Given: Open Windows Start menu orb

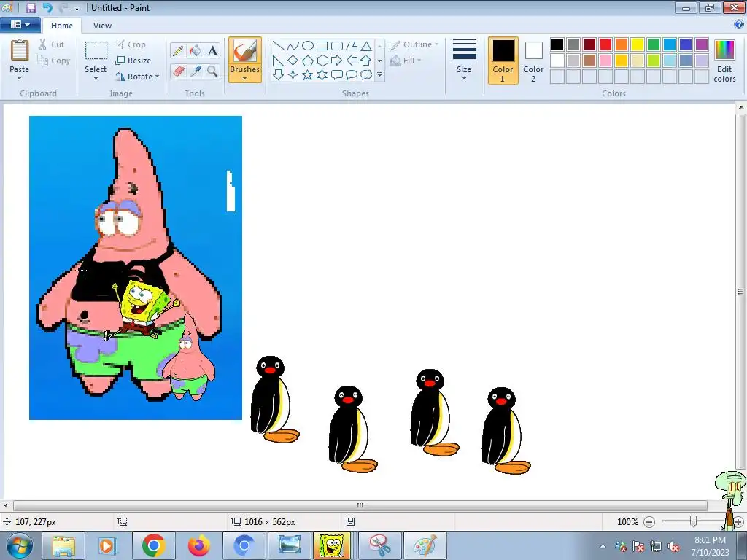Looking at the screenshot, I should [x=20, y=546].
